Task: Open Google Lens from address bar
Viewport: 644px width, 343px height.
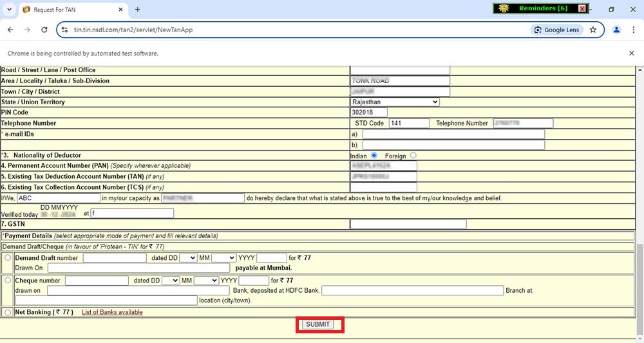Action: pyautogui.click(x=557, y=30)
